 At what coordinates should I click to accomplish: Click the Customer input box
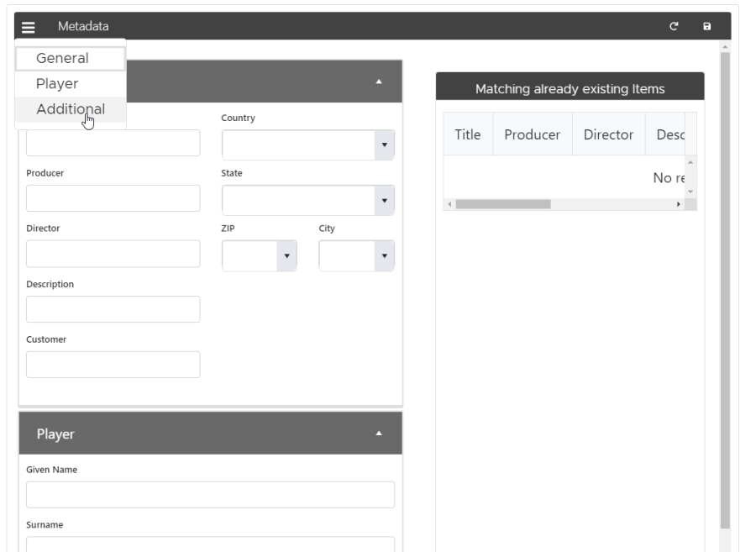click(113, 365)
